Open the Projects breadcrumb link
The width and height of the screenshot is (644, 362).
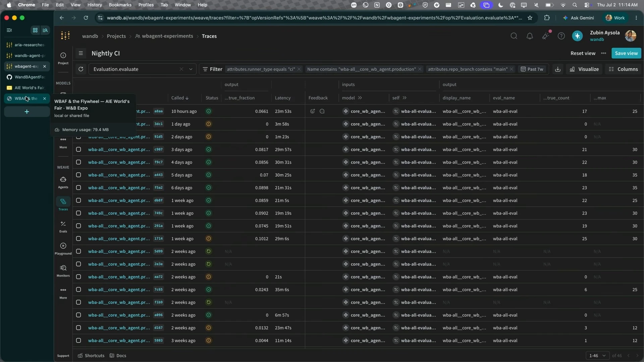(116, 36)
